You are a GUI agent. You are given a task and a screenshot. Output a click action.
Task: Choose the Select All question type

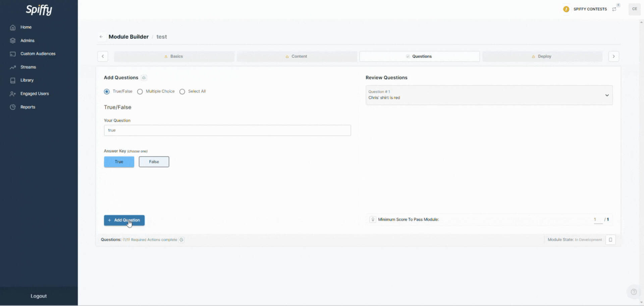[x=182, y=92]
